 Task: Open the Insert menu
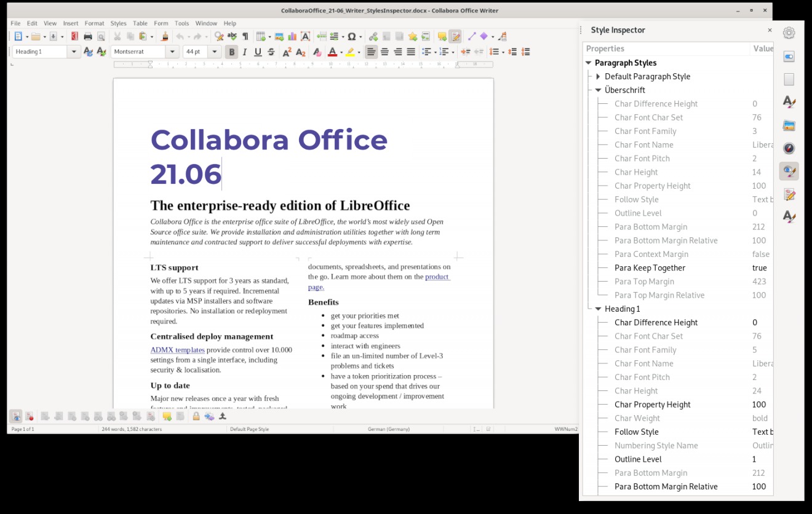(71, 23)
